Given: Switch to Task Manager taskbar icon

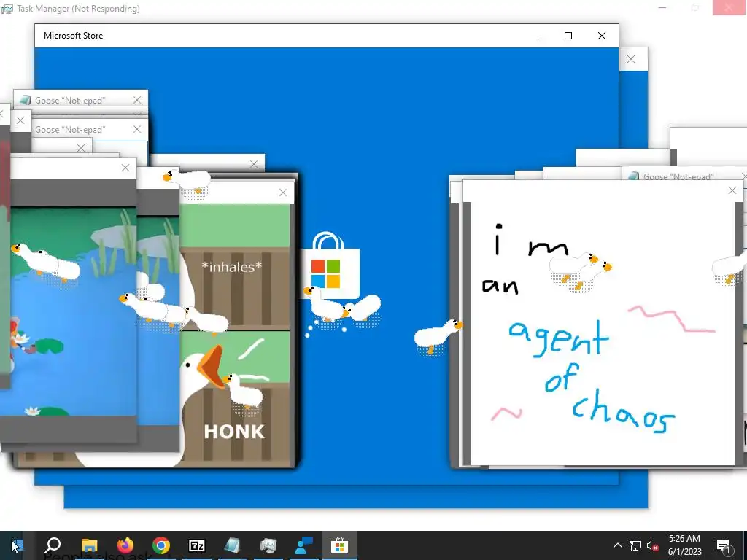Looking at the screenshot, I should tap(268, 545).
